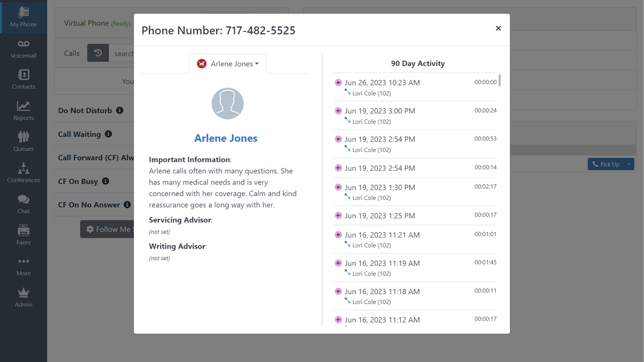Open the Queues page
644x362 pixels.
(x=23, y=142)
